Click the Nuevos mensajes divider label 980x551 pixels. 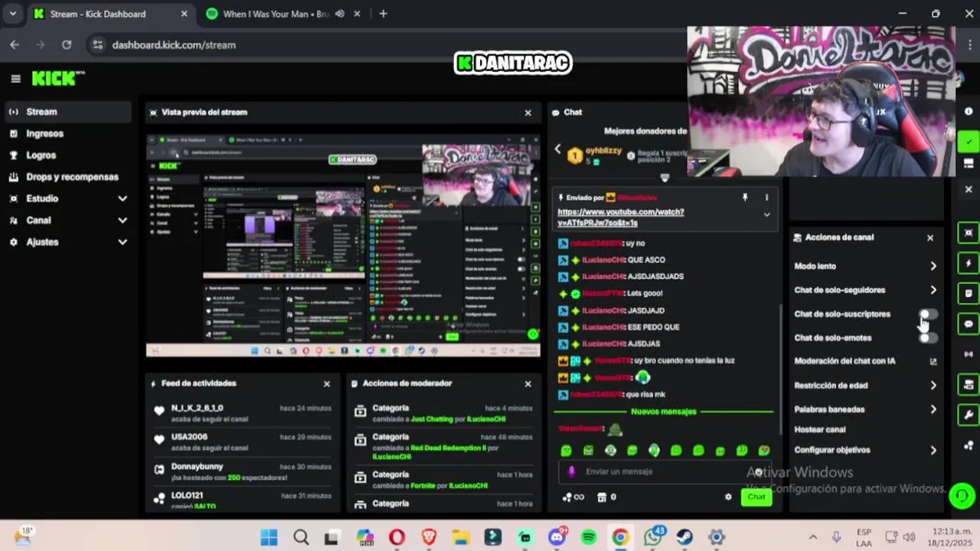(663, 412)
